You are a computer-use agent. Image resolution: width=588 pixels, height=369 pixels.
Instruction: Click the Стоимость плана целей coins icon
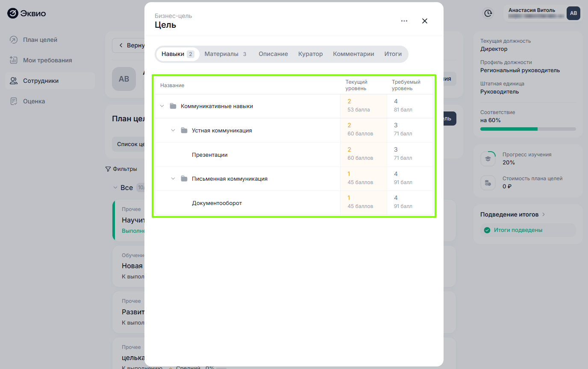[x=487, y=183]
